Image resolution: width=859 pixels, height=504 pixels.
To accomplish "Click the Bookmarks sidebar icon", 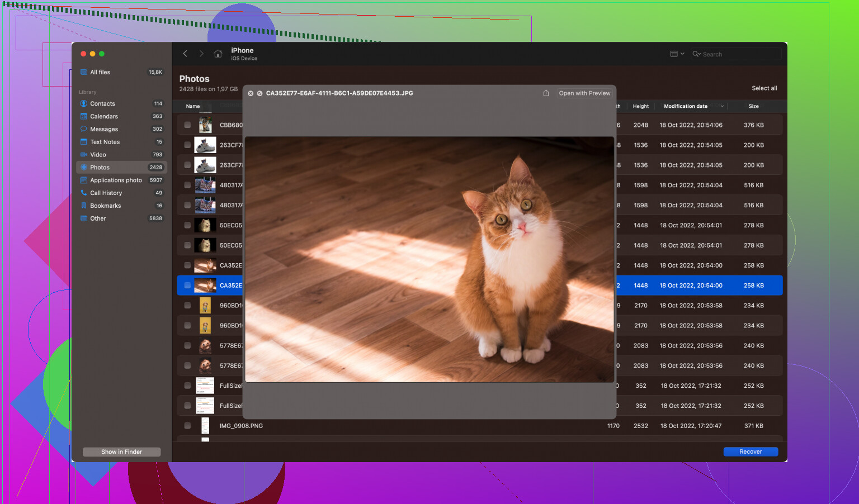I will click(x=84, y=206).
